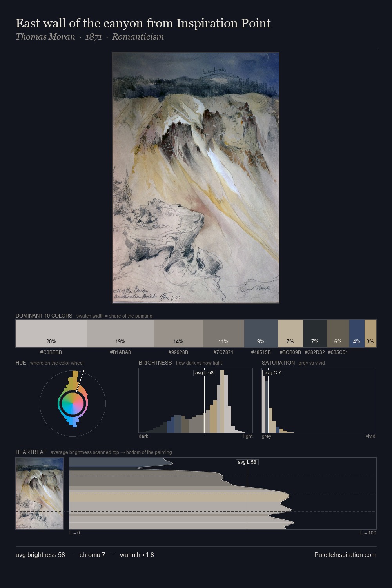Viewport: 392px width, 588px height.
Task: Click the warmth +1.8 footer stat
Action: [137, 555]
